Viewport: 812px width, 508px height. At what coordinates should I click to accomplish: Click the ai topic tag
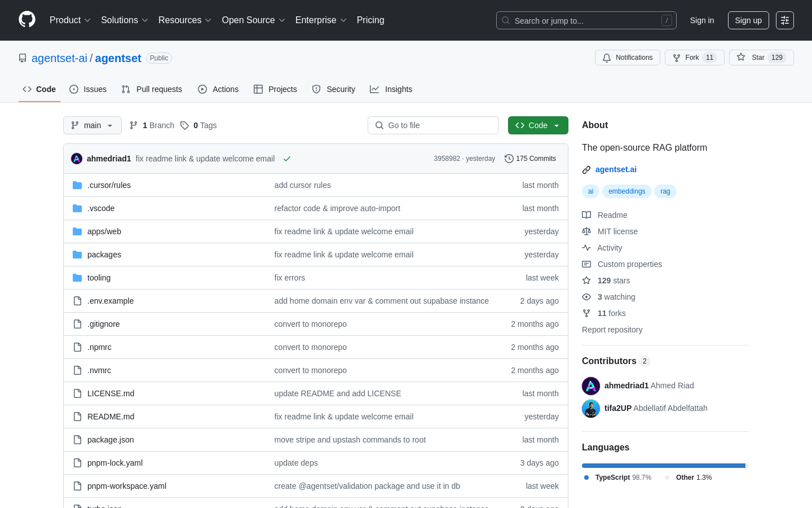590,191
